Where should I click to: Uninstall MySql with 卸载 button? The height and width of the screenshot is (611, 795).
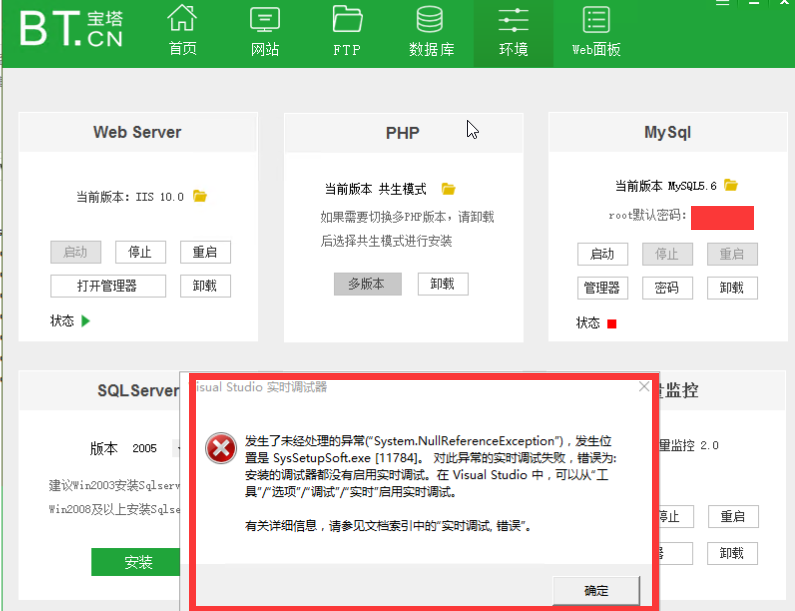(x=732, y=288)
